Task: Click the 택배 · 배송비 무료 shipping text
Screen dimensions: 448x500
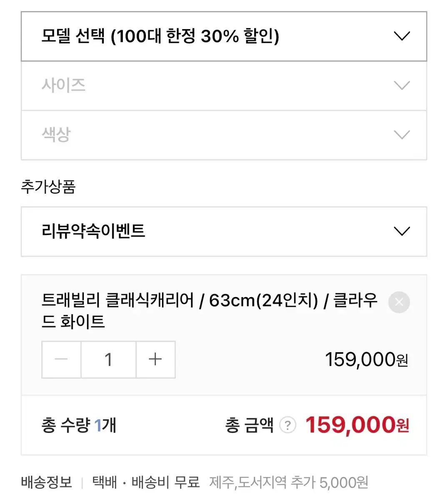Action: [x=146, y=482]
